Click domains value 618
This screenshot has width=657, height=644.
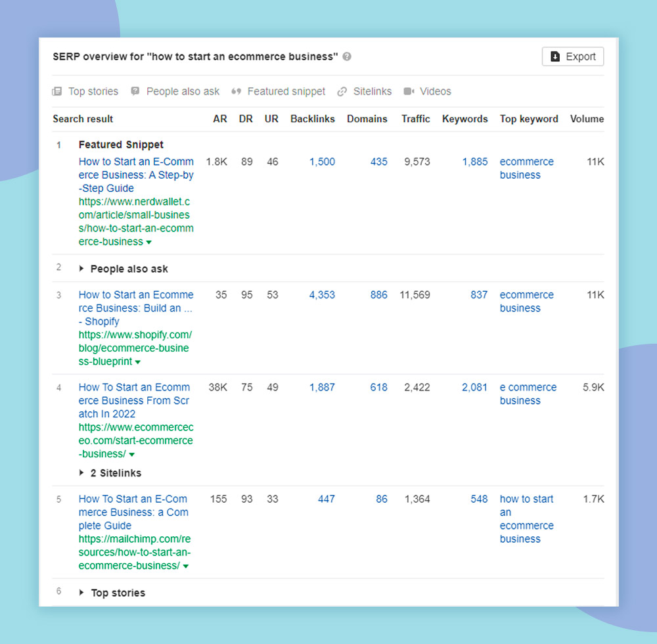click(x=379, y=387)
